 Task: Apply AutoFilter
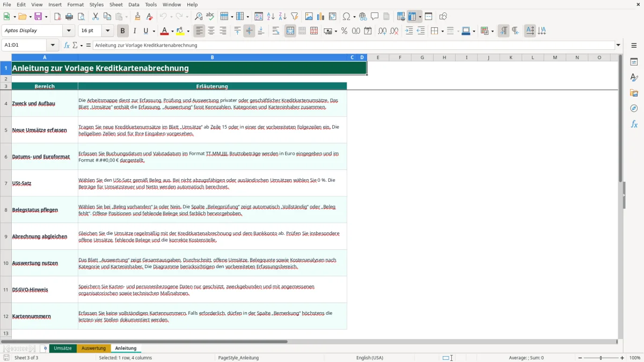click(295, 17)
